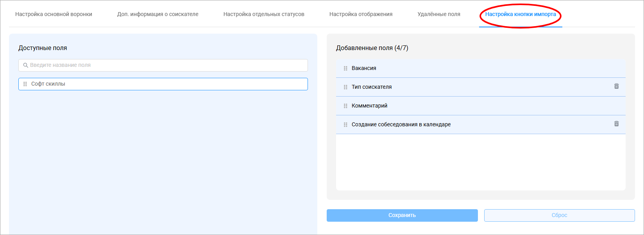Focus the Введите название поля search field

[163, 65]
